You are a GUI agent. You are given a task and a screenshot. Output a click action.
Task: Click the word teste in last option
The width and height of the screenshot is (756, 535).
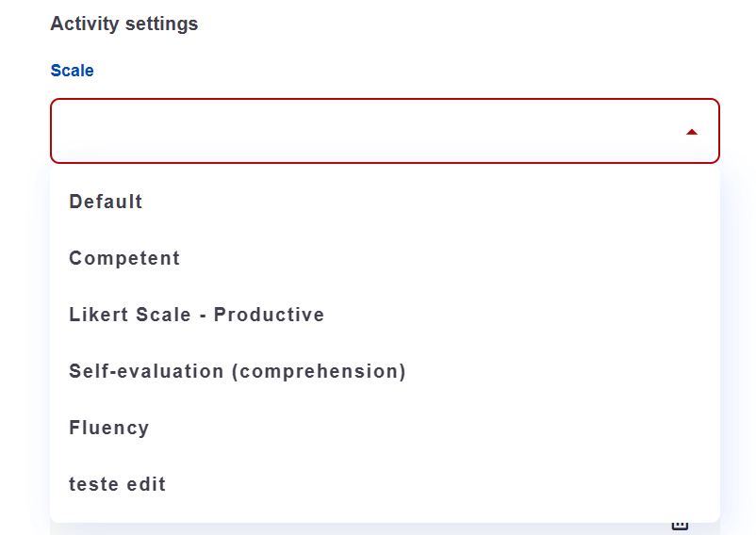coord(93,484)
